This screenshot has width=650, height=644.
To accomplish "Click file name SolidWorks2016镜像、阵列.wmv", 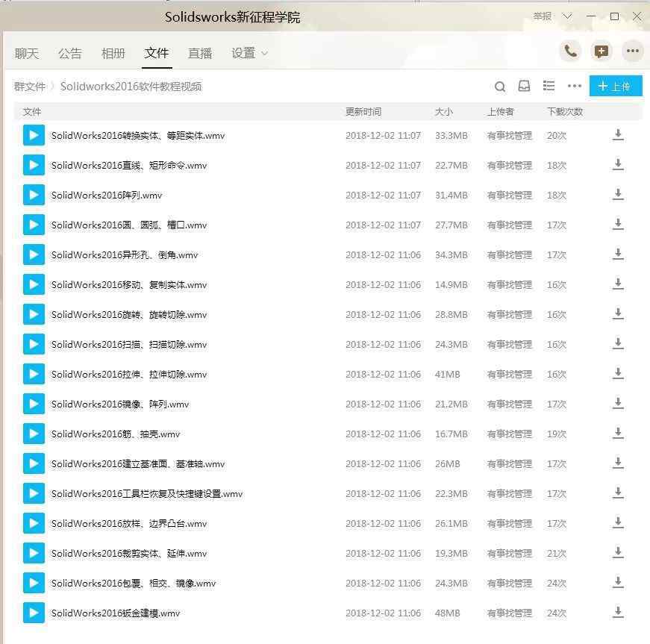I will tap(120, 404).
